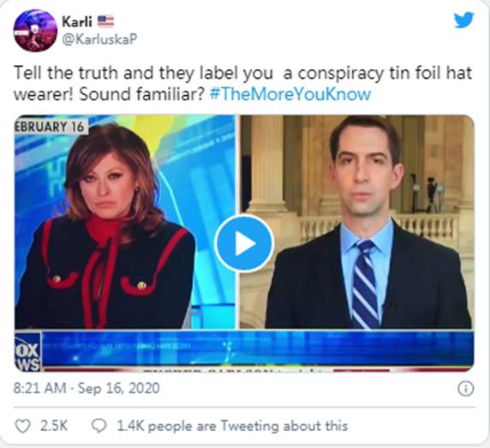Click the right video pane with the man in the suit
Screen dimensions: 490x448
tap(357, 222)
